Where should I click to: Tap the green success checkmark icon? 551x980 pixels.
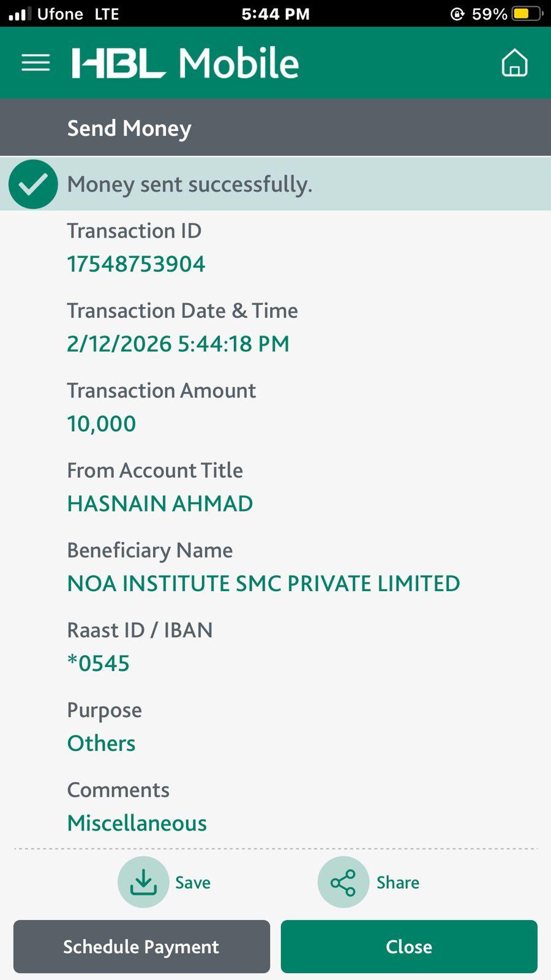point(33,184)
